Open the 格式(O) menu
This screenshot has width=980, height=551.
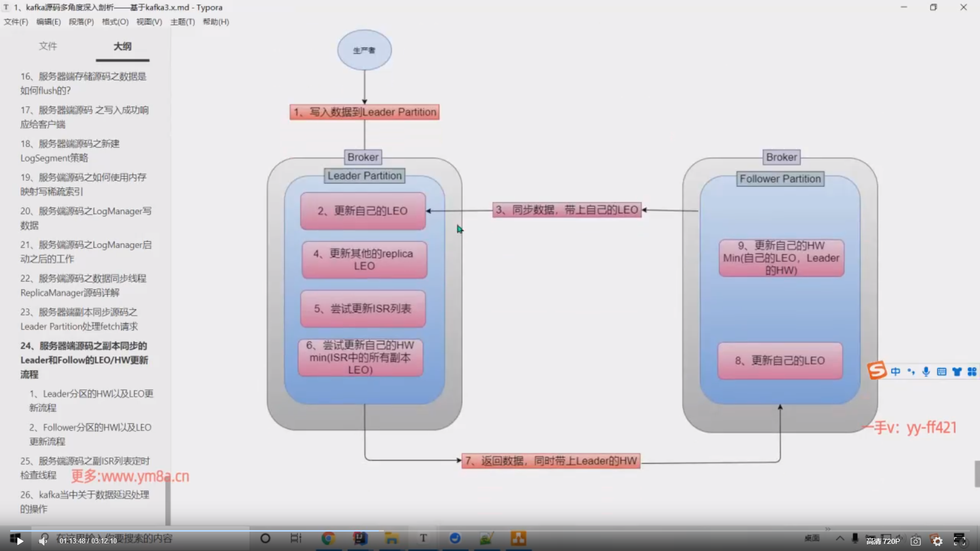[115, 22]
